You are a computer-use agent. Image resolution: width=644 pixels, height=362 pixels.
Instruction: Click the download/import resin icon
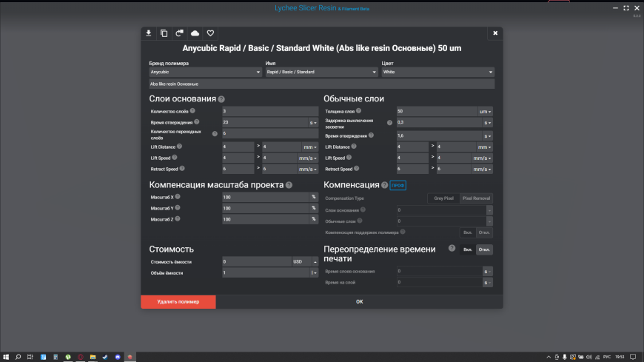point(149,33)
